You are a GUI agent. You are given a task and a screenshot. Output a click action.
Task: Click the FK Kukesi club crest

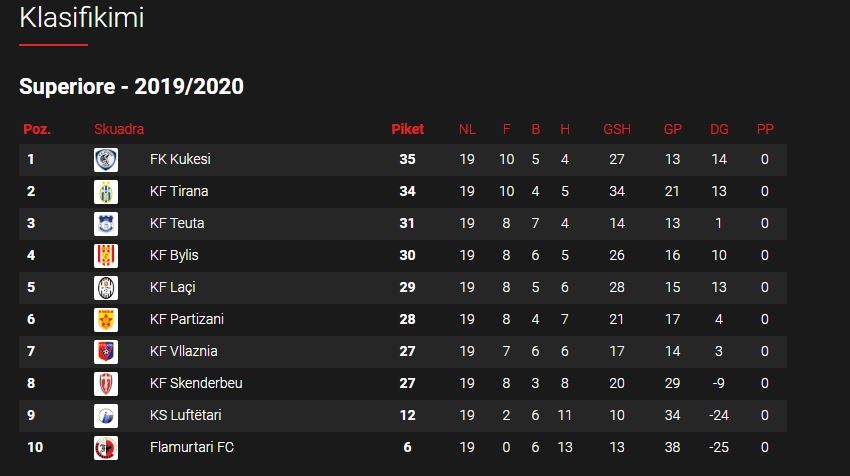106,159
